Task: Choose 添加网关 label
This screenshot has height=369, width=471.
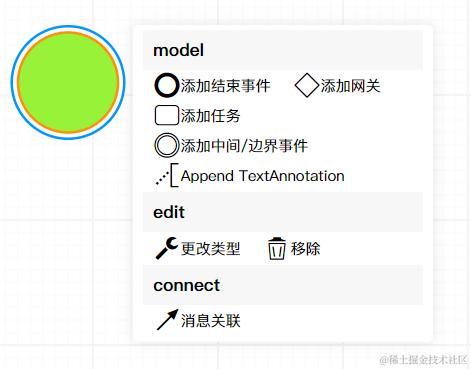Action: click(350, 86)
